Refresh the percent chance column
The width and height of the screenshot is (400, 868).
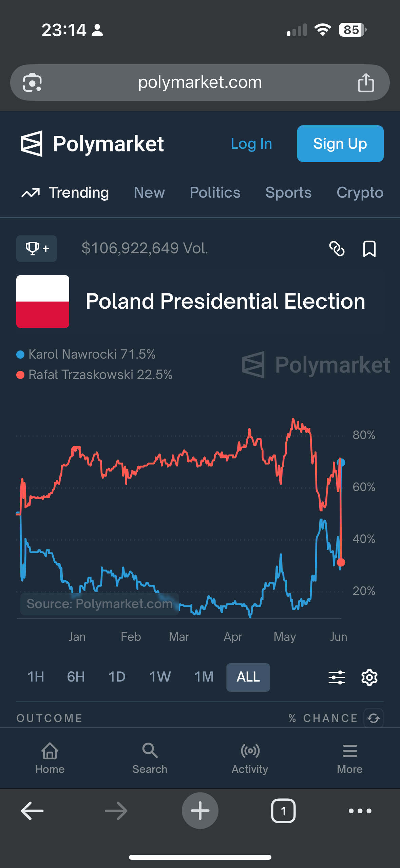(x=374, y=718)
